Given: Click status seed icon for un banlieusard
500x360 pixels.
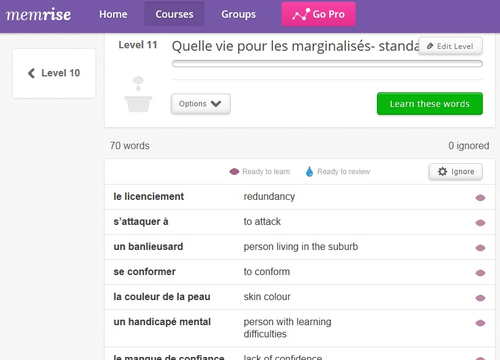Looking at the screenshot, I should point(480,248).
